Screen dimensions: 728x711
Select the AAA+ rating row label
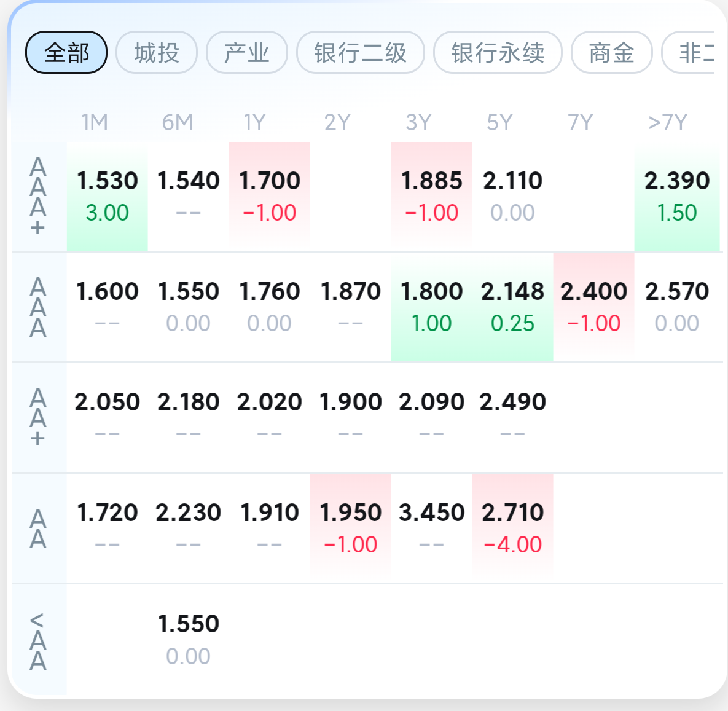click(x=38, y=196)
